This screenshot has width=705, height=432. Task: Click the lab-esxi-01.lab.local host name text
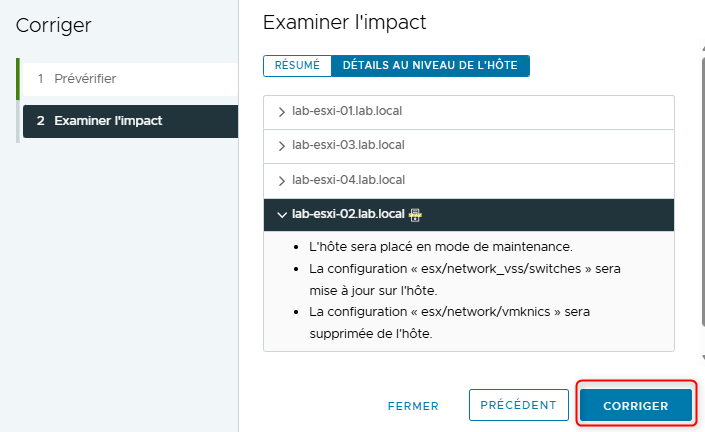(348, 111)
